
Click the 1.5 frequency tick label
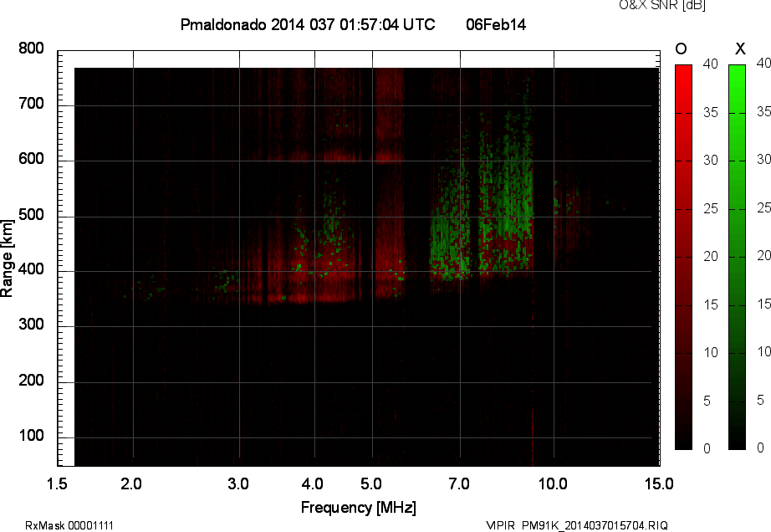pyautogui.click(x=57, y=483)
